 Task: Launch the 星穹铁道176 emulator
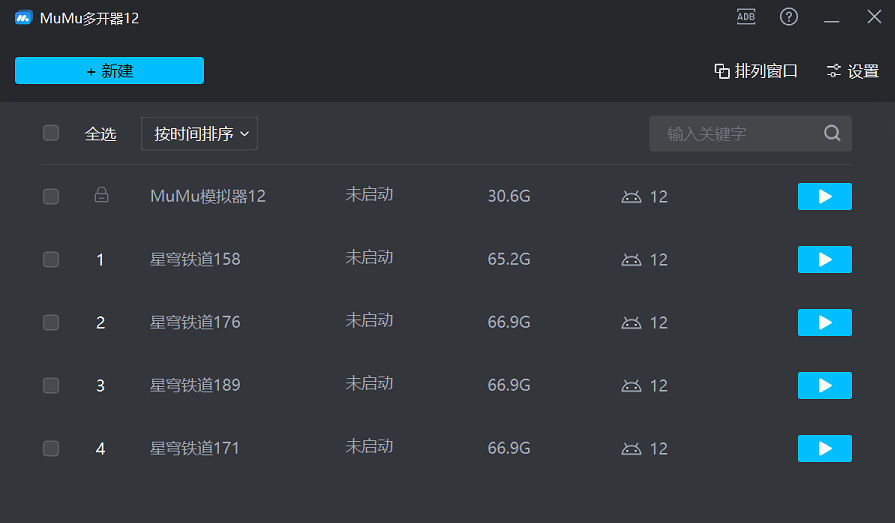(x=825, y=322)
